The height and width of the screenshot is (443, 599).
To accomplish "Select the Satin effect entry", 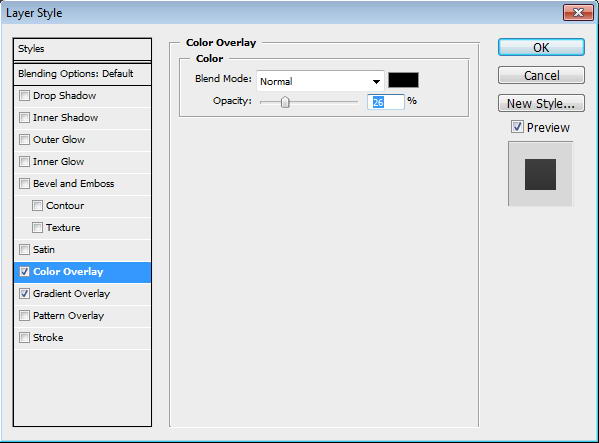I will [x=83, y=250].
